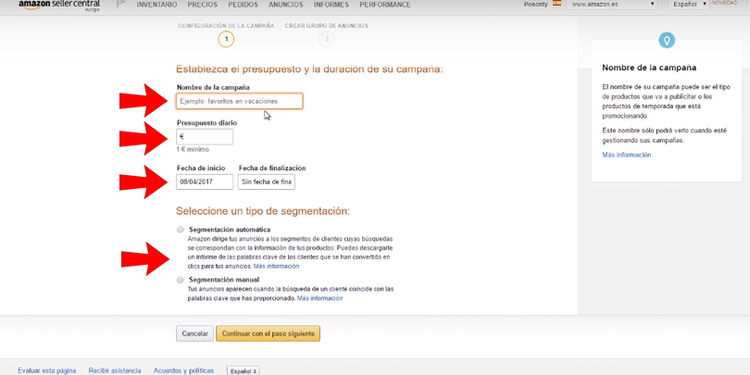Select Segmentación automática radio button
This screenshot has height=375, width=750.
[x=180, y=230]
